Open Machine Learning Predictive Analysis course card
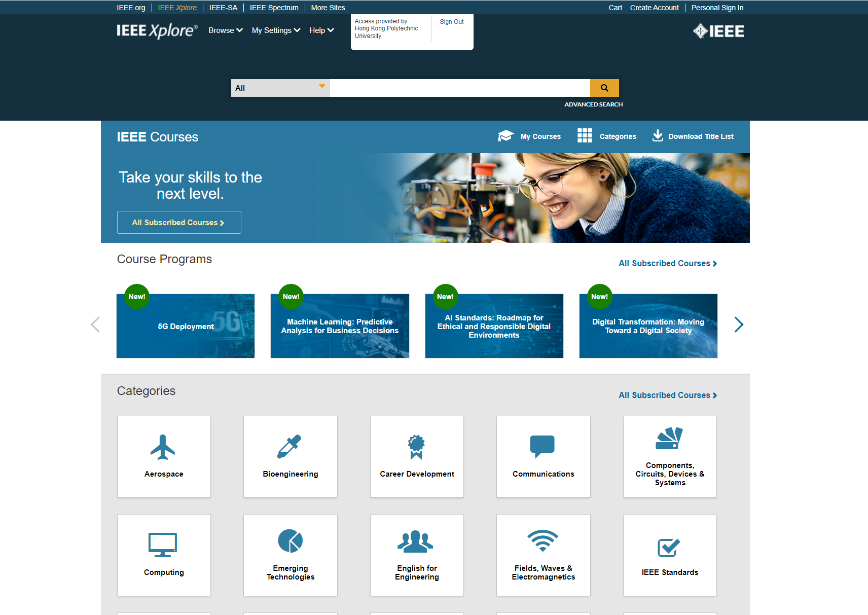 coord(340,326)
